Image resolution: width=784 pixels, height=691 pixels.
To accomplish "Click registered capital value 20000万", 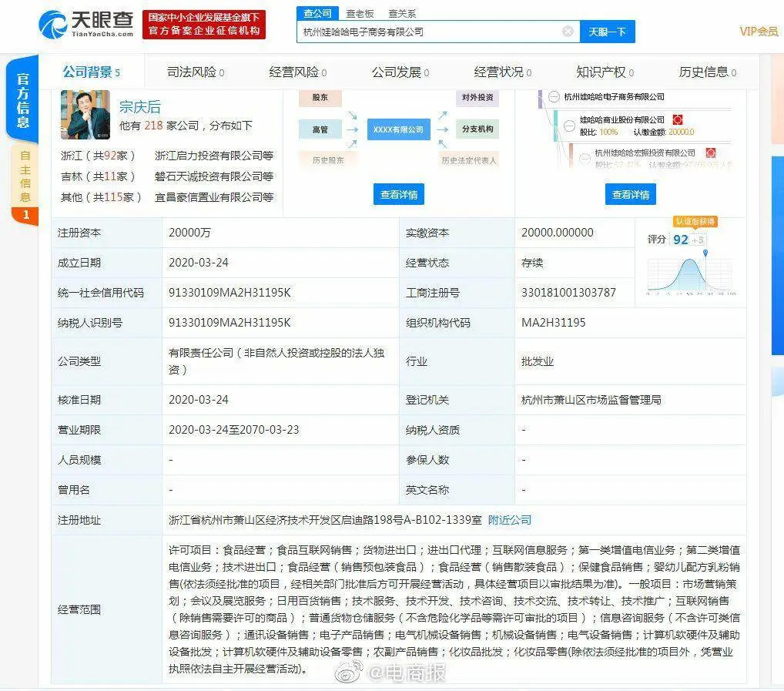I will point(189,233).
